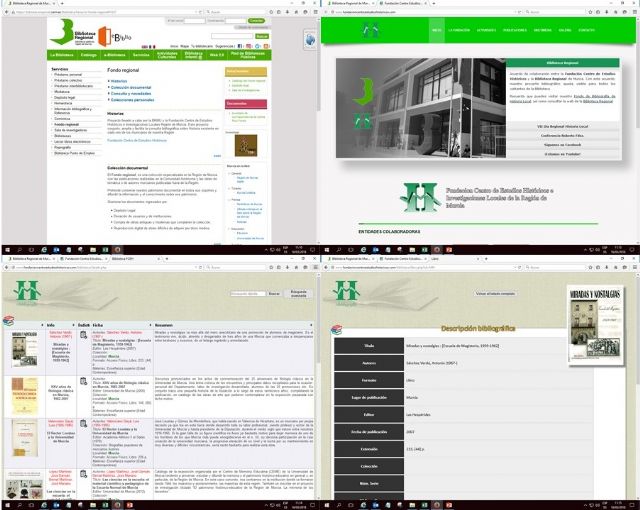The width and height of the screenshot is (640, 510).
Task: Open Start menu below Biblioteca Regional window
Action: 7,250
